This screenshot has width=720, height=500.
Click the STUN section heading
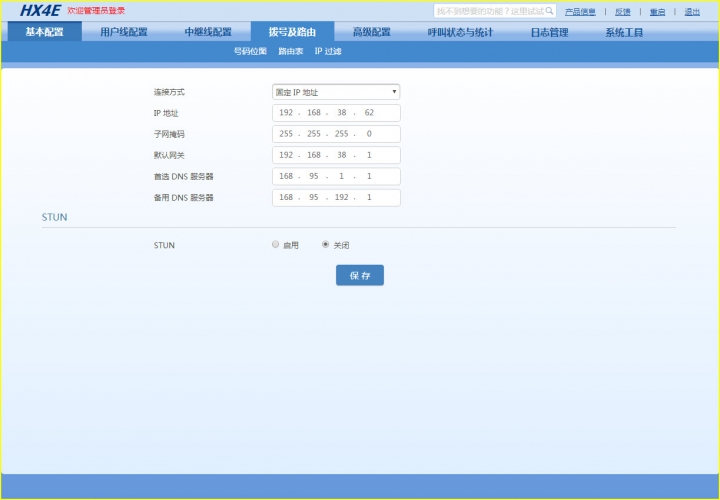55,217
